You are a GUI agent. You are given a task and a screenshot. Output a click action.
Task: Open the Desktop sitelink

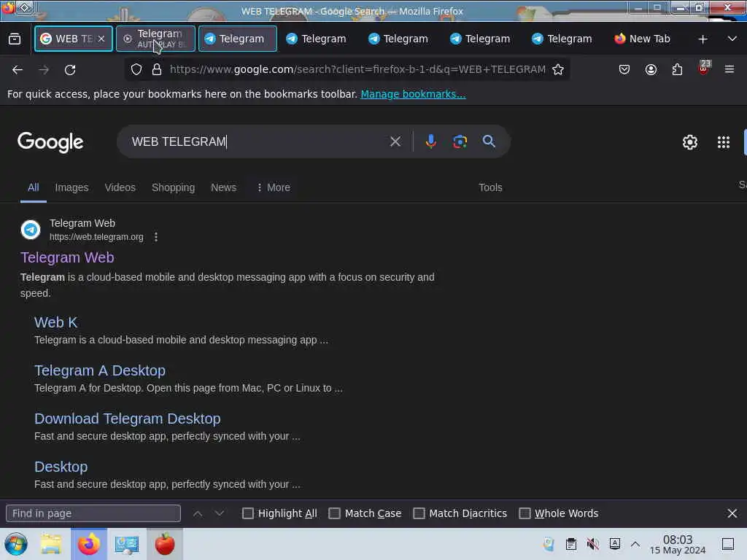(61, 467)
